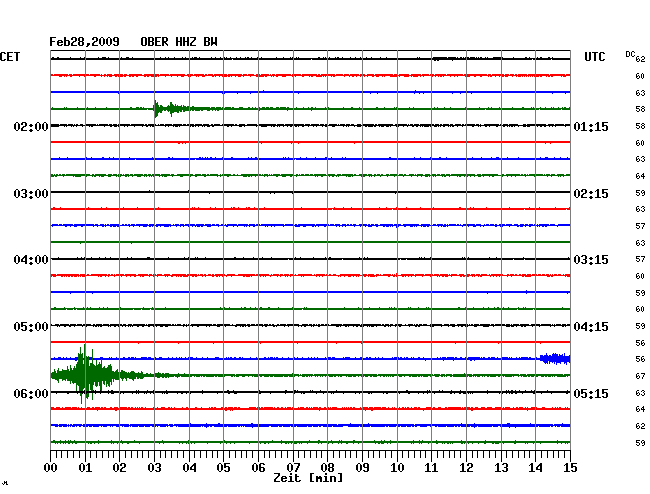Select the 04:00 CET time label
Screen dimensions: 650x494
coord(31,260)
